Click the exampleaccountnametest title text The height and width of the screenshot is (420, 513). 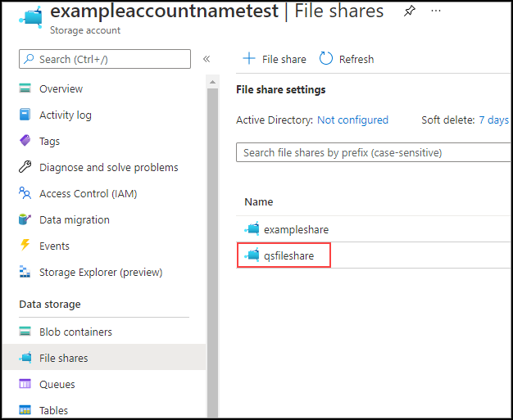coord(164,11)
